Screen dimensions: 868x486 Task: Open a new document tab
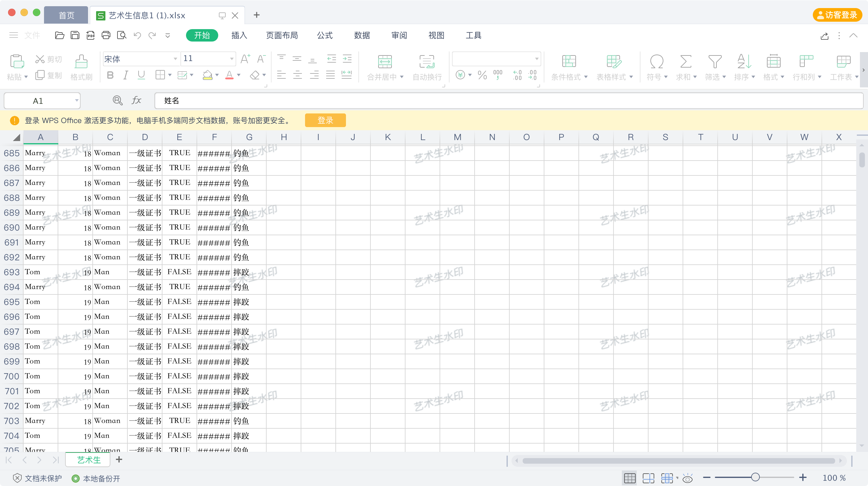(x=256, y=15)
